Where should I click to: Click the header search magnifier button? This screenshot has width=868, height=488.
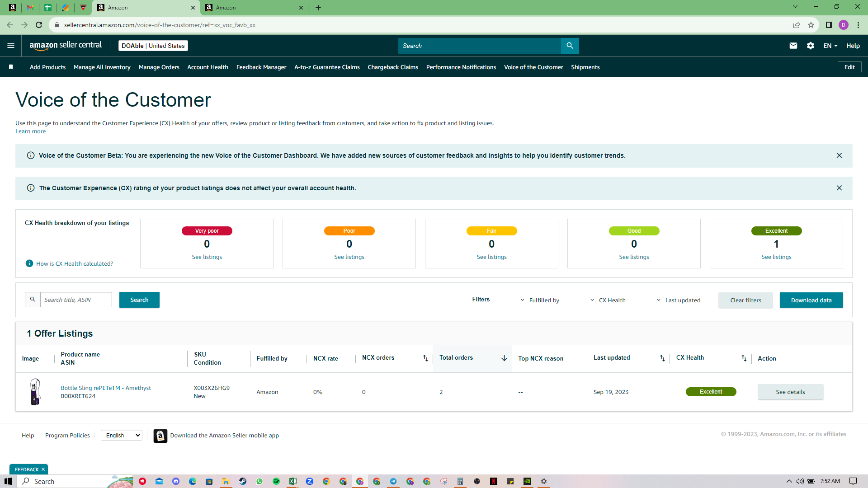coord(570,46)
